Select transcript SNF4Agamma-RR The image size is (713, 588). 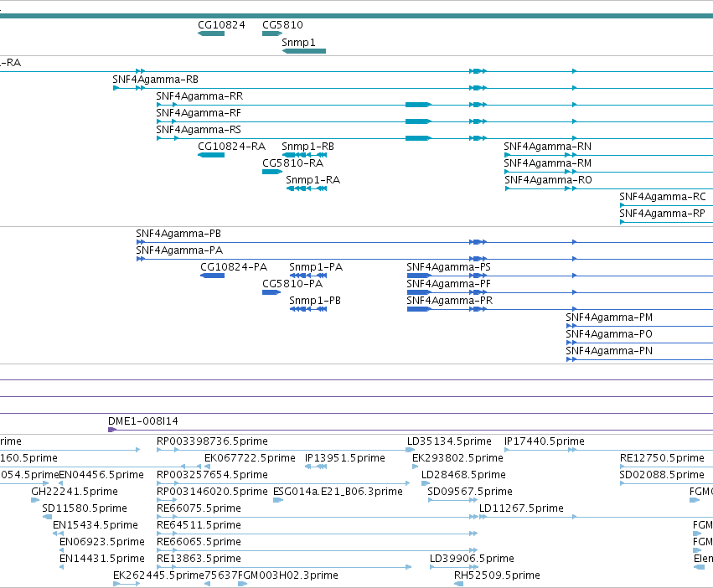click(199, 96)
